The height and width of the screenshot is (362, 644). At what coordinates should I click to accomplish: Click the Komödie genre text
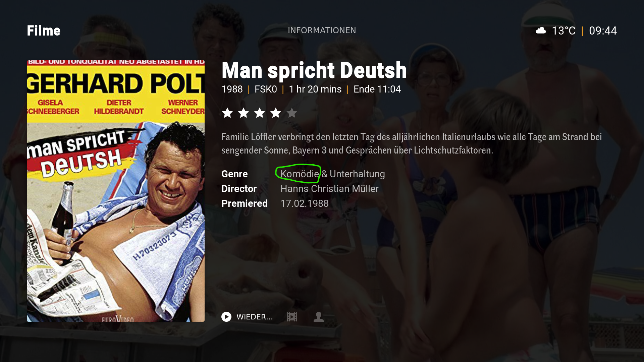tap(300, 174)
